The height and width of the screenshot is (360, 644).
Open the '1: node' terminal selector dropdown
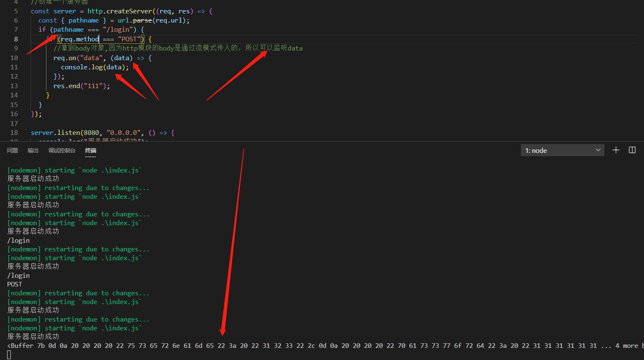click(562, 150)
